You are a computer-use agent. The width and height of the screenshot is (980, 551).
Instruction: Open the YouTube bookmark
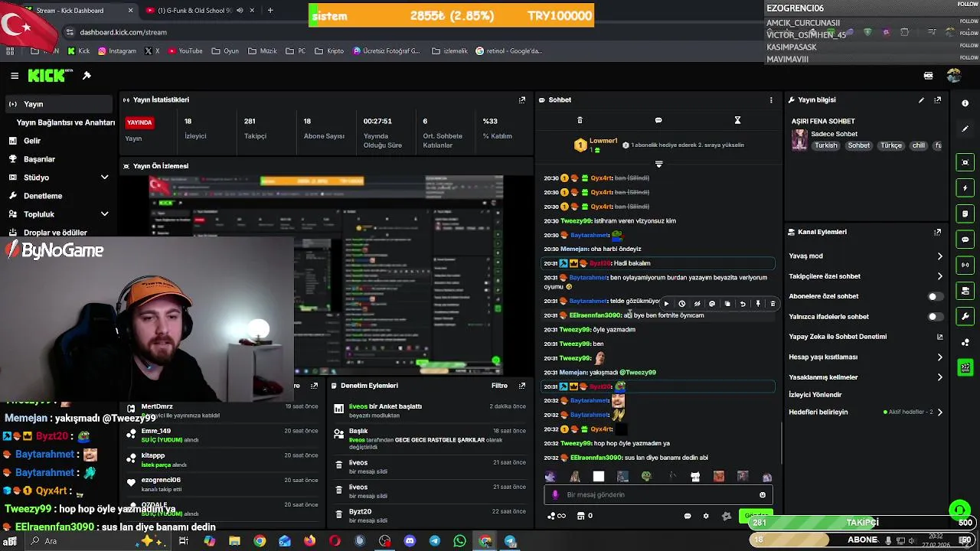[185, 51]
